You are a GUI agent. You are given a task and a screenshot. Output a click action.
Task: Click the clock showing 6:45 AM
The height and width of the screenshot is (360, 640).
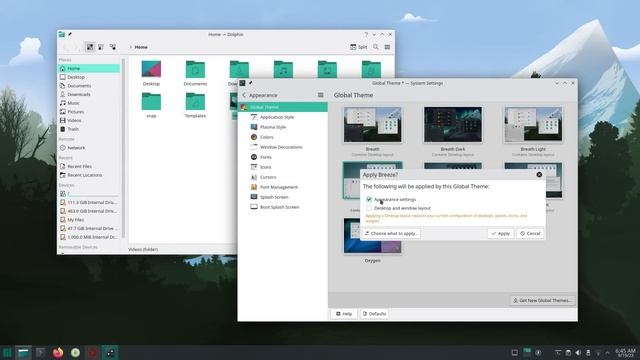[x=625, y=353]
